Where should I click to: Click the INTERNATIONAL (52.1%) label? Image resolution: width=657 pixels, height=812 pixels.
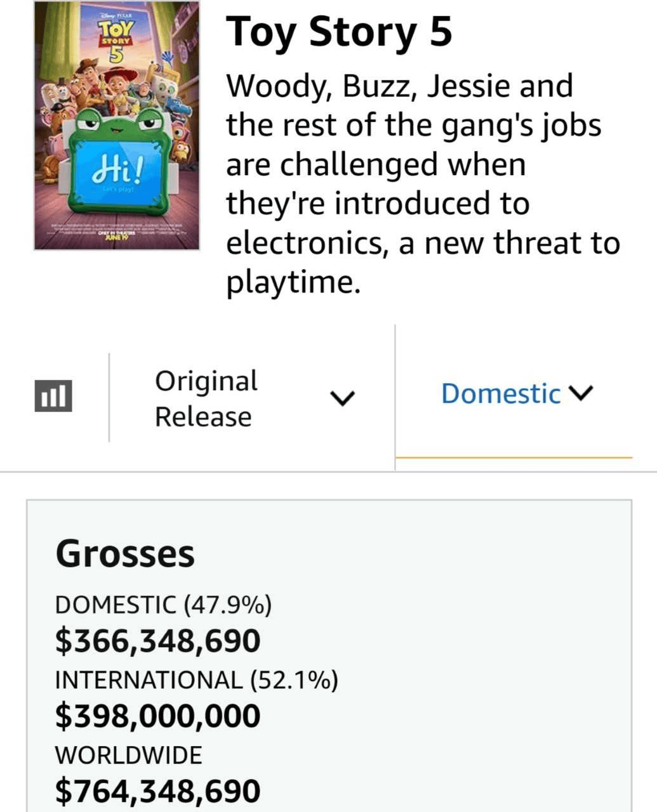pos(197,680)
